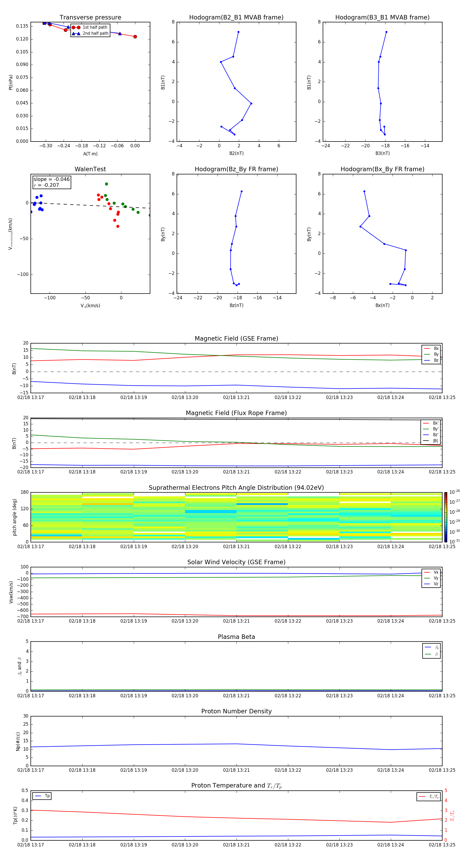Click the "B2(nT)" x-axis label
Viewport: 473px width, 868px height.
point(236,153)
